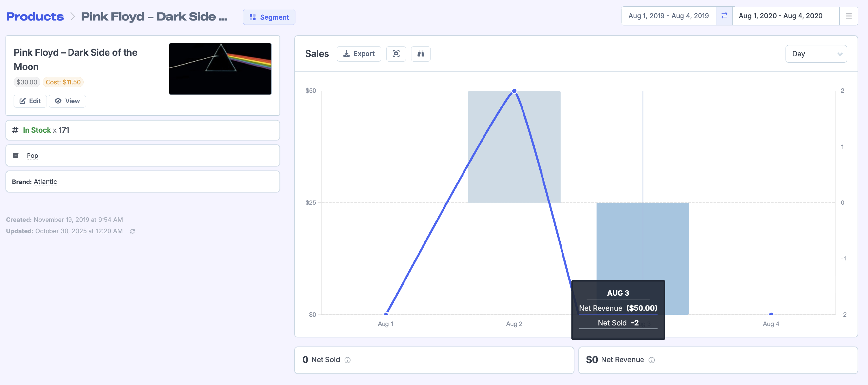
Task: Go to Products breadcrumb
Action: coord(35,16)
